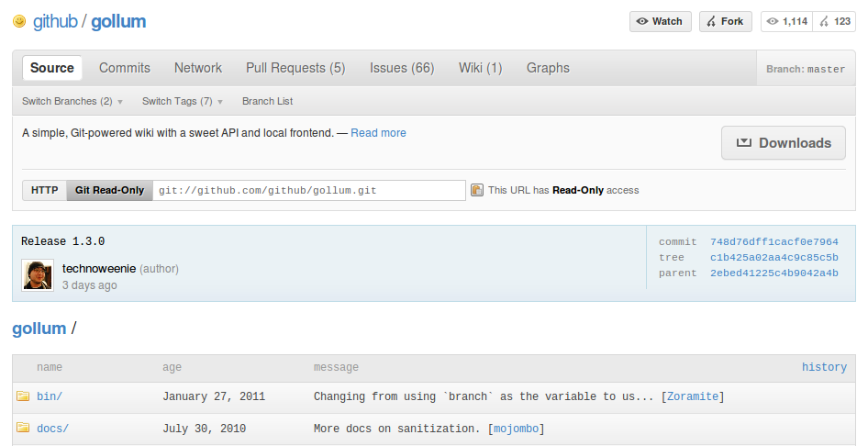Image resolution: width=868 pixels, height=446 pixels.
Task: Click the Release 1.3.0 commit message
Action: click(x=62, y=241)
